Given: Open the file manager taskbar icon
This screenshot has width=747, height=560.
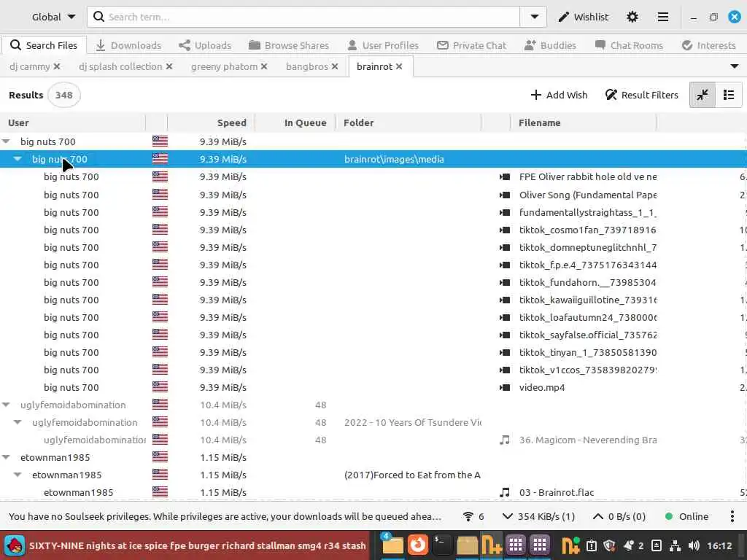Looking at the screenshot, I should point(392,545).
